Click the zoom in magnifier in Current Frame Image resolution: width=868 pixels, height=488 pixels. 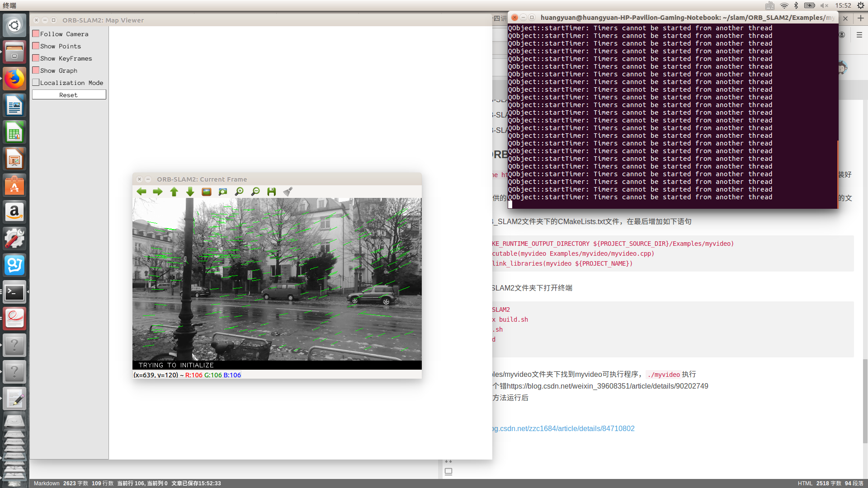[x=239, y=192]
